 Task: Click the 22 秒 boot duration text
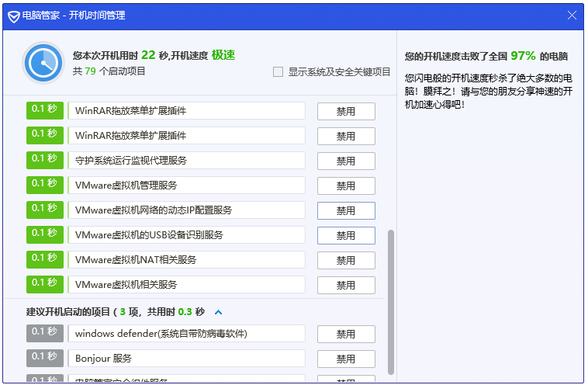tap(155, 55)
